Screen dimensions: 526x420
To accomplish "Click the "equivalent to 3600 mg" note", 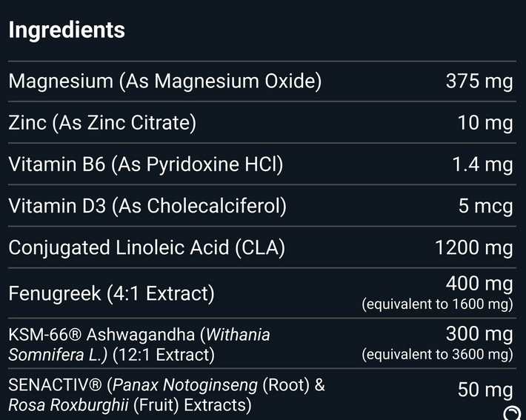I will 437,355.
